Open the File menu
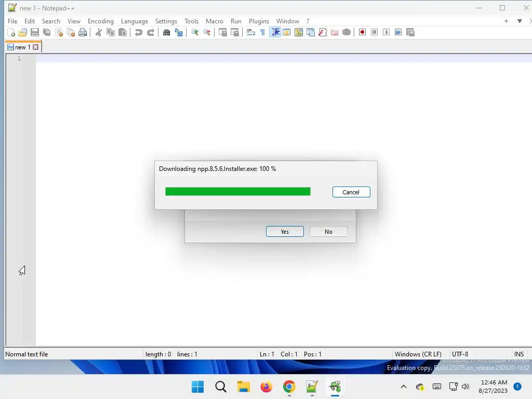 12,21
